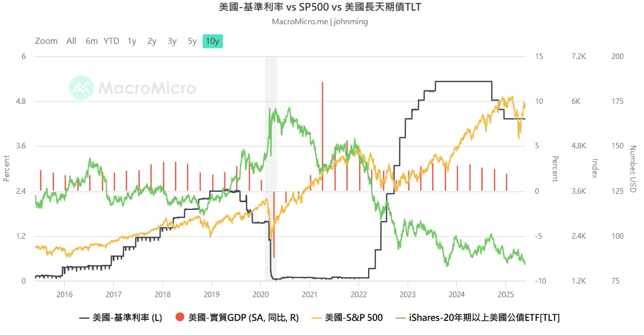Click the red GDP legend dot
The image size is (644, 335).
coord(180,317)
